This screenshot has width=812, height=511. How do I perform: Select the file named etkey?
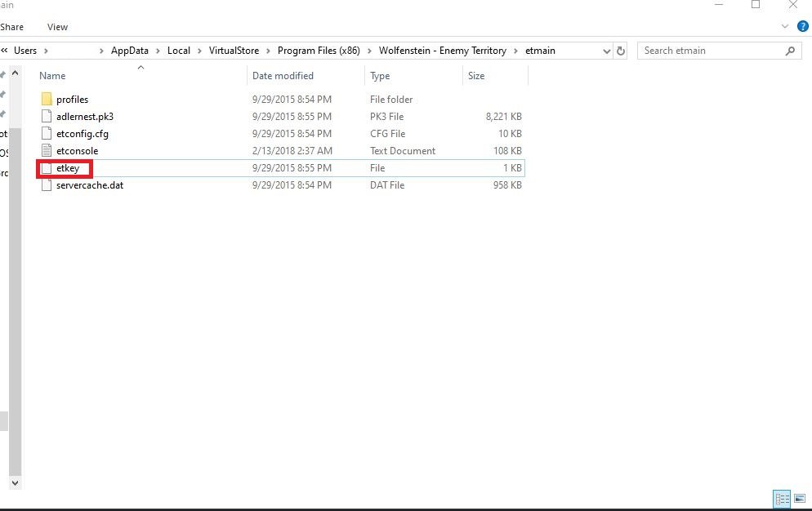pyautogui.click(x=68, y=167)
